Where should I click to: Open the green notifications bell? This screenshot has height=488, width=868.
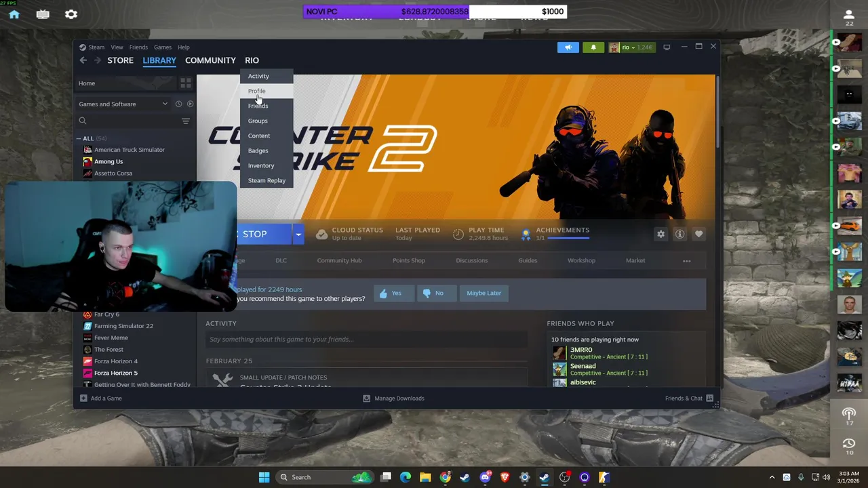(593, 47)
